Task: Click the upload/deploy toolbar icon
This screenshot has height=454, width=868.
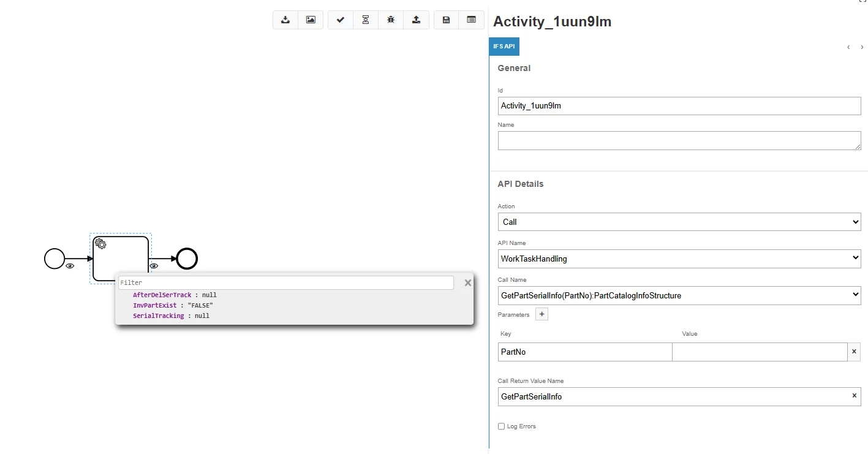Action: [x=416, y=20]
